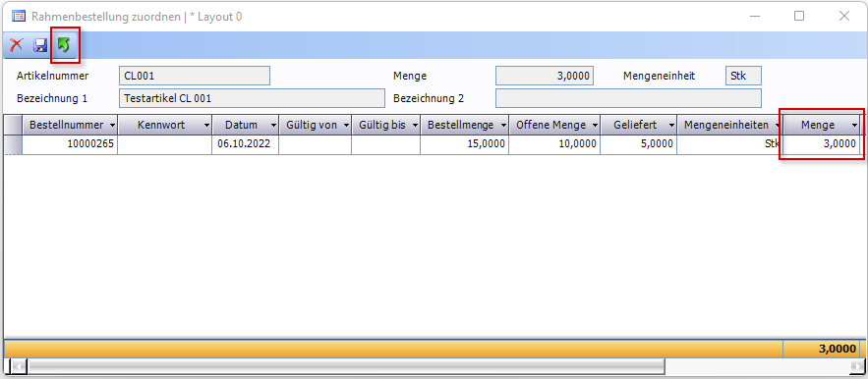The width and height of the screenshot is (868, 379).
Task: Open Bestellmenge column filter dropdown
Action: click(503, 126)
